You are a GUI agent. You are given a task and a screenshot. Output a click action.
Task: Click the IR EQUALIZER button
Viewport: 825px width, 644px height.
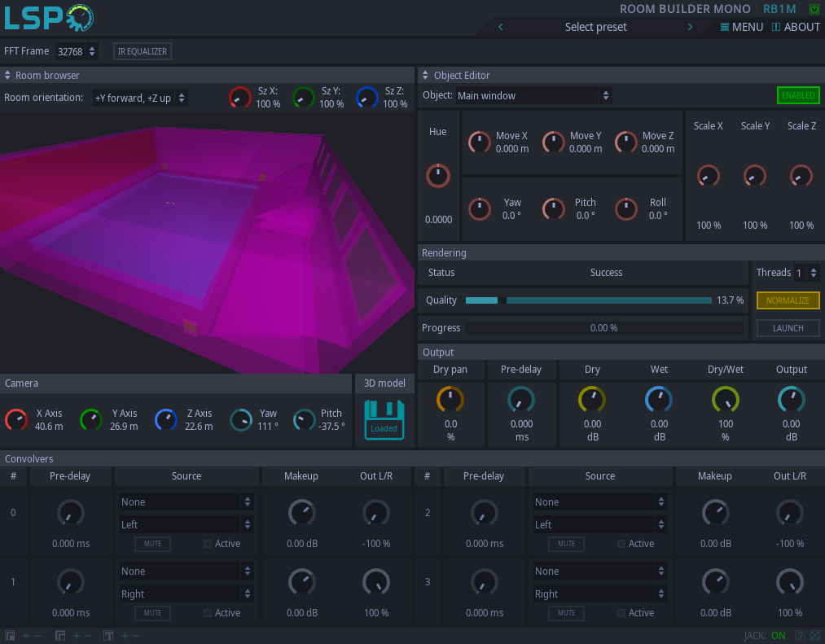[x=143, y=51]
